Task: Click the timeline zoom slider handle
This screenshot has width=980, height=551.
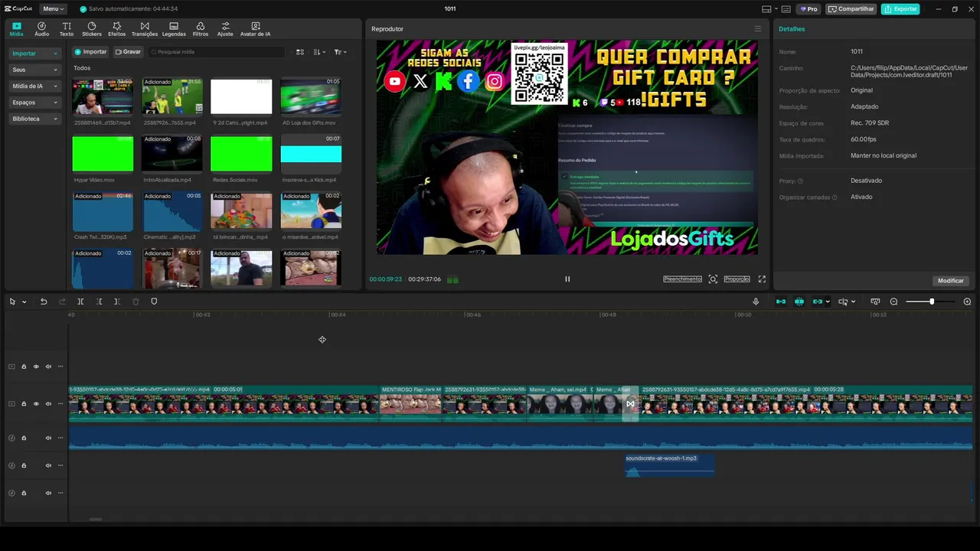Action: tap(932, 302)
